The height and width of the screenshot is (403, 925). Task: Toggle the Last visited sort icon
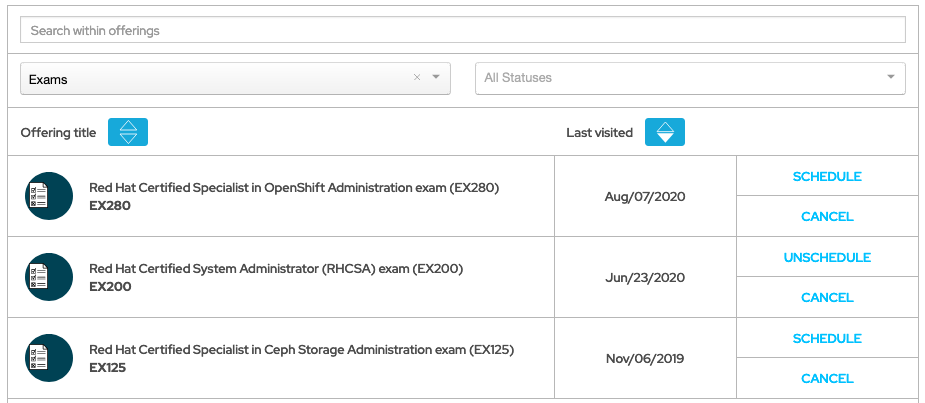point(665,132)
